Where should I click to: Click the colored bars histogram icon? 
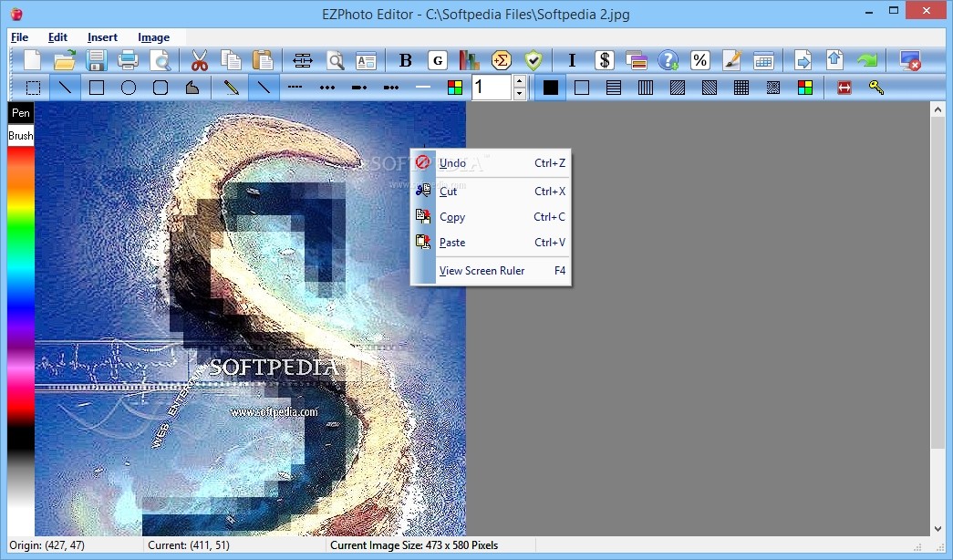[x=469, y=60]
